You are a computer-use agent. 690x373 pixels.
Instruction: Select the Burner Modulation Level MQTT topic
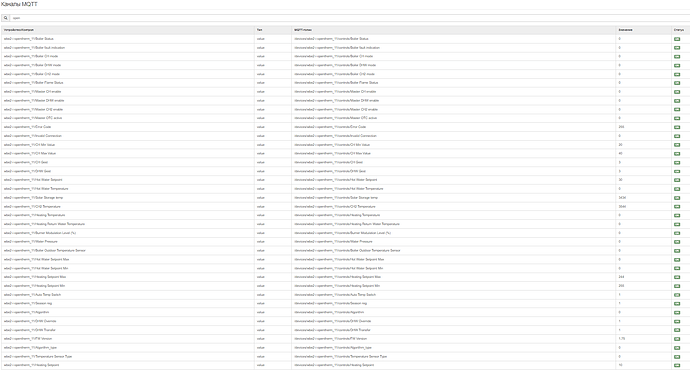click(342, 233)
